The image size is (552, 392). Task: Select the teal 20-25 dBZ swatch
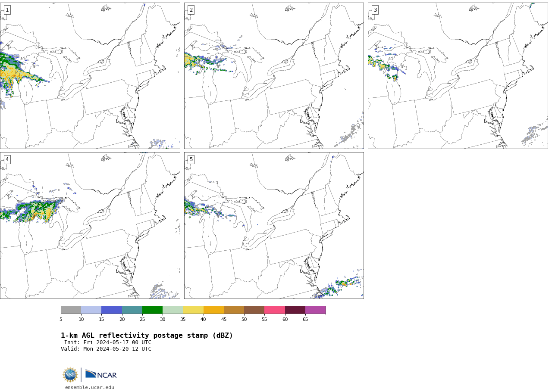pyautogui.click(x=132, y=310)
